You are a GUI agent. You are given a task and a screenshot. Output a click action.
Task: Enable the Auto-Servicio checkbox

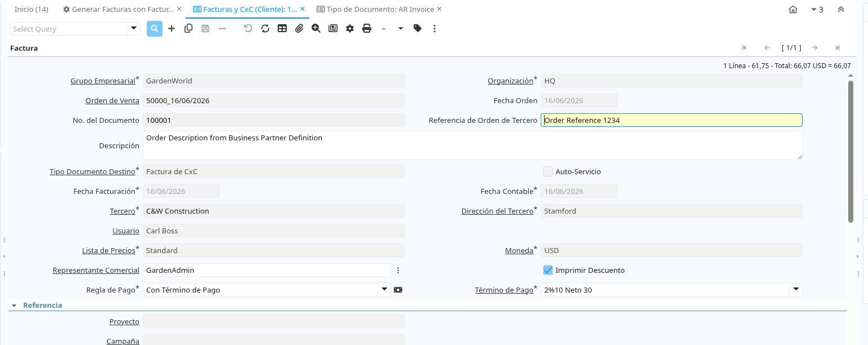[x=547, y=171]
